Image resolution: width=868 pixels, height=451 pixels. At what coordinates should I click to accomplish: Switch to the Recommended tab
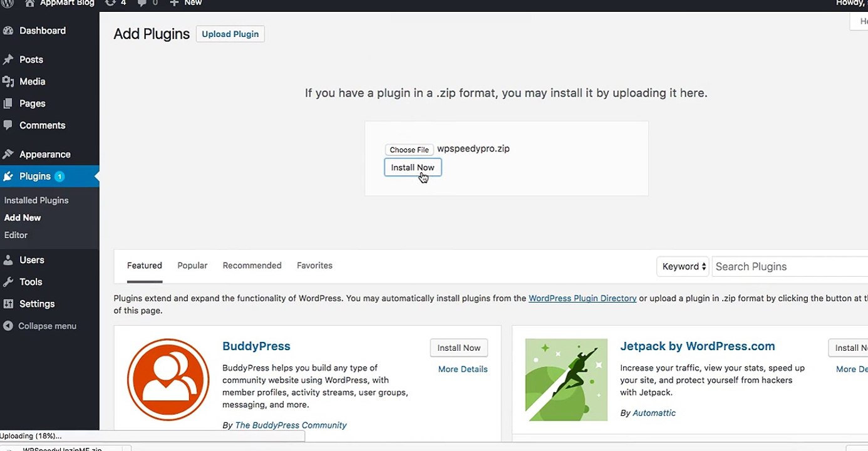pos(252,266)
